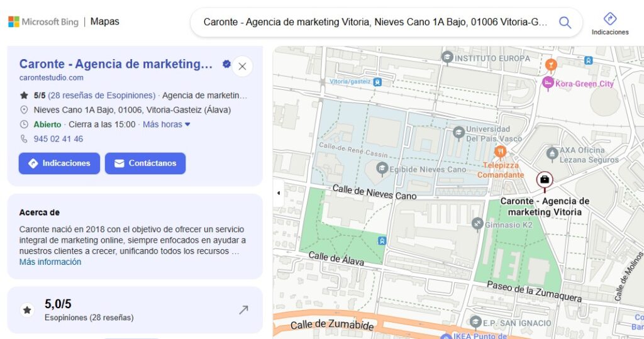This screenshot has height=339, width=644.
Task: Click the phone icon beside the number
Action: click(25, 139)
